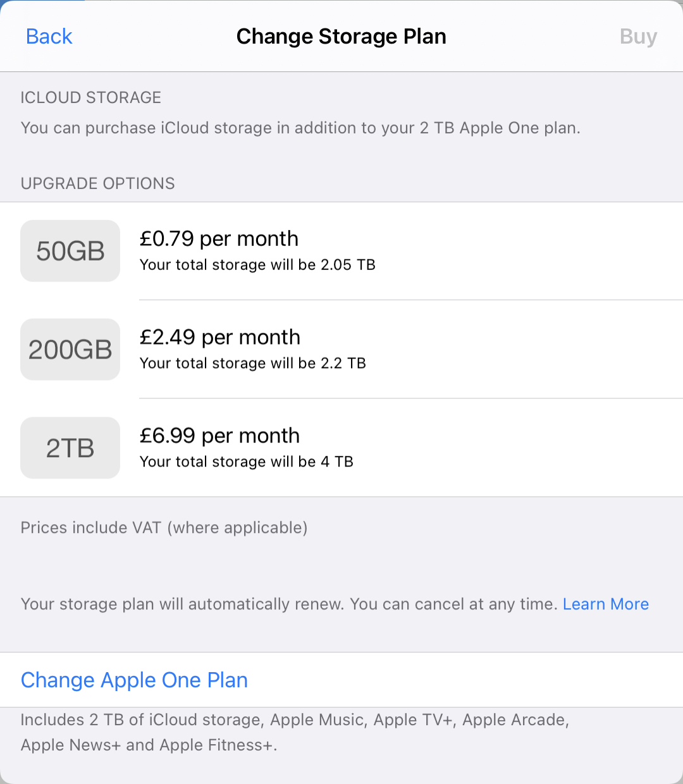Click the ICLOUD STORAGE section header
Image resolution: width=683 pixels, height=784 pixels.
coord(91,97)
